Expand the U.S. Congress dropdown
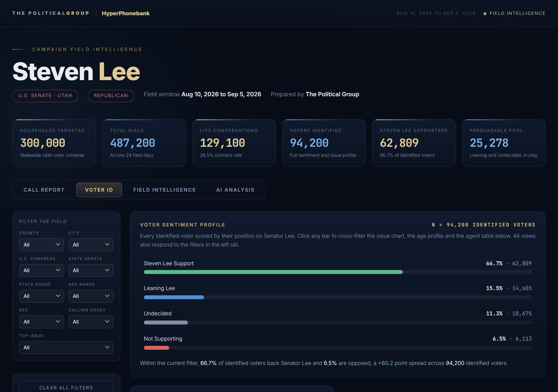The image size is (558, 392). pyautogui.click(x=42, y=270)
